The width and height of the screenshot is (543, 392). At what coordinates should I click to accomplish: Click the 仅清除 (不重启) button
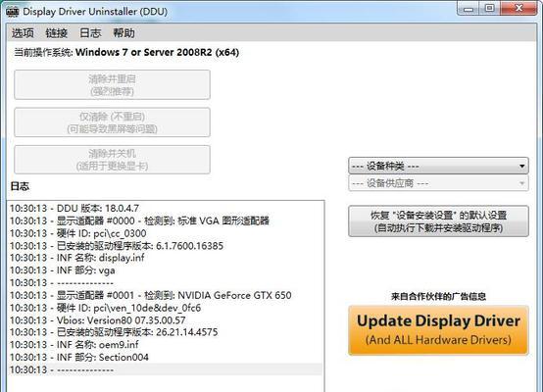coord(112,122)
